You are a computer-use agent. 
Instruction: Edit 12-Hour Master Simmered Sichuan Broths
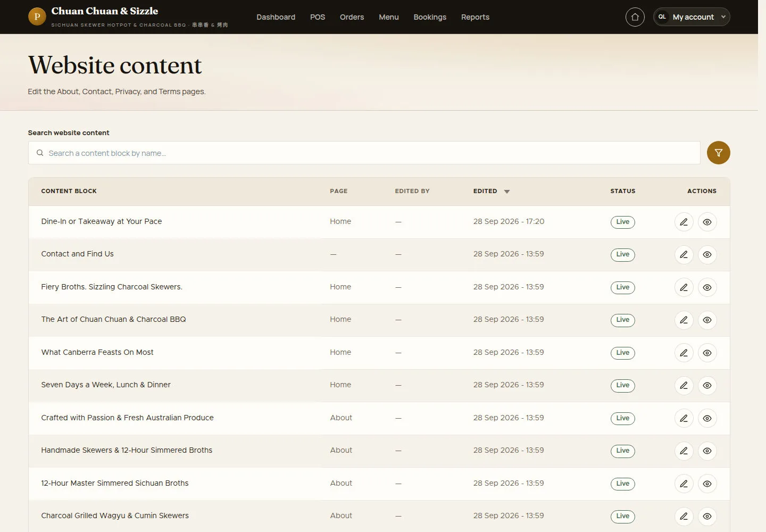[x=684, y=484]
